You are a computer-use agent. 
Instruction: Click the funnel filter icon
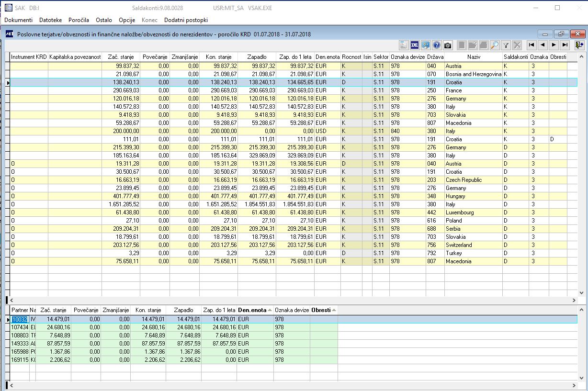coord(506,45)
